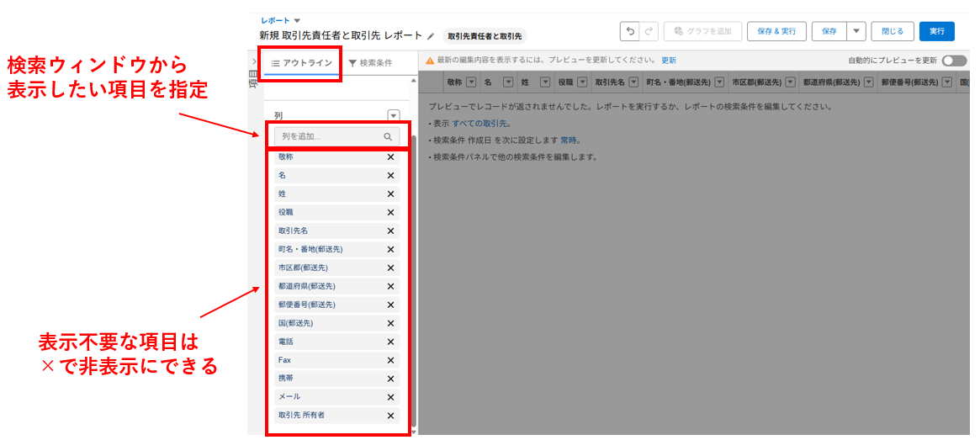Viewport: 980px width, 440px height.
Task: Open the 姓 column header dropdown
Action: tap(545, 82)
